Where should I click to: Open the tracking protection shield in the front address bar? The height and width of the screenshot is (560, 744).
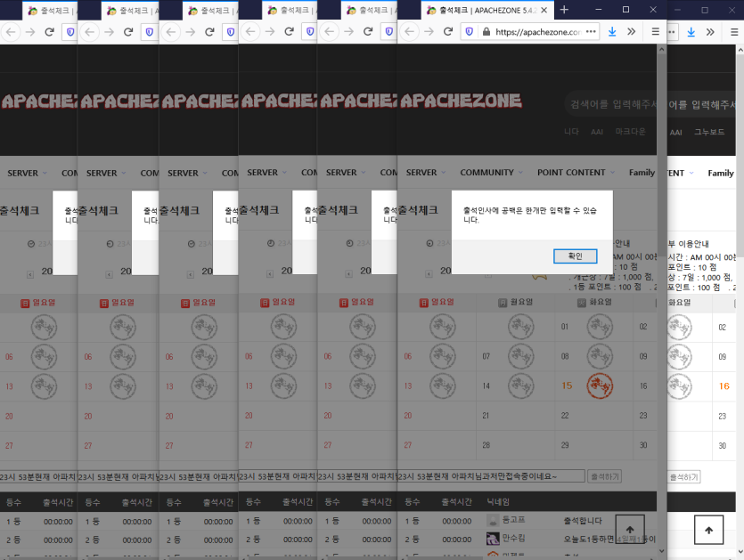[470, 32]
